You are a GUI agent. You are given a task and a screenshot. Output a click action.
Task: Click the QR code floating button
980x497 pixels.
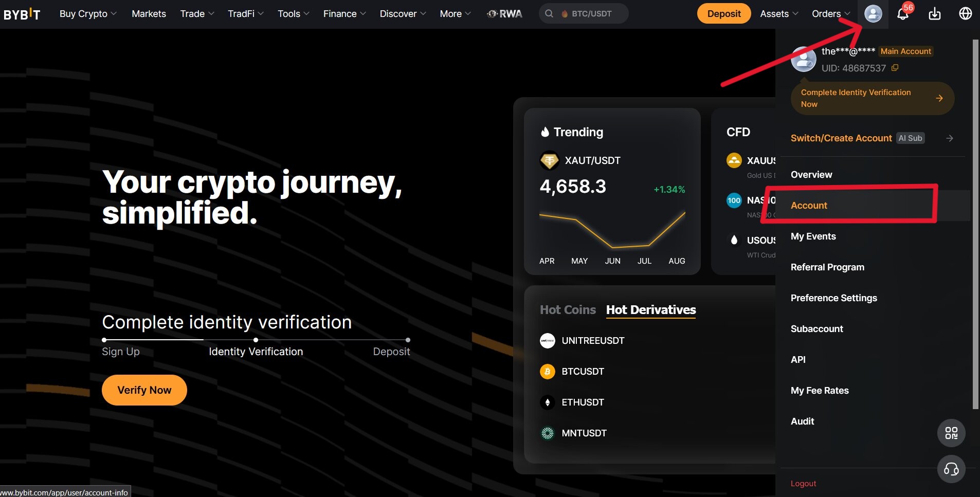coord(951,433)
